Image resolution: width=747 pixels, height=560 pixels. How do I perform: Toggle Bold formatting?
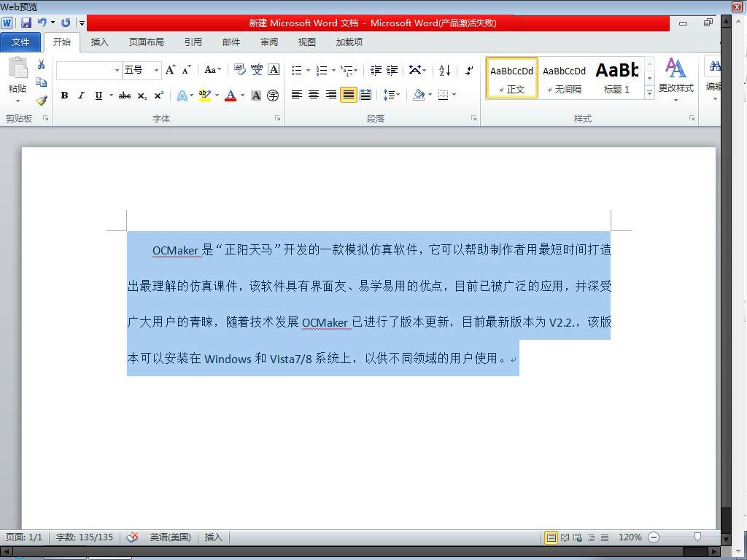click(64, 96)
